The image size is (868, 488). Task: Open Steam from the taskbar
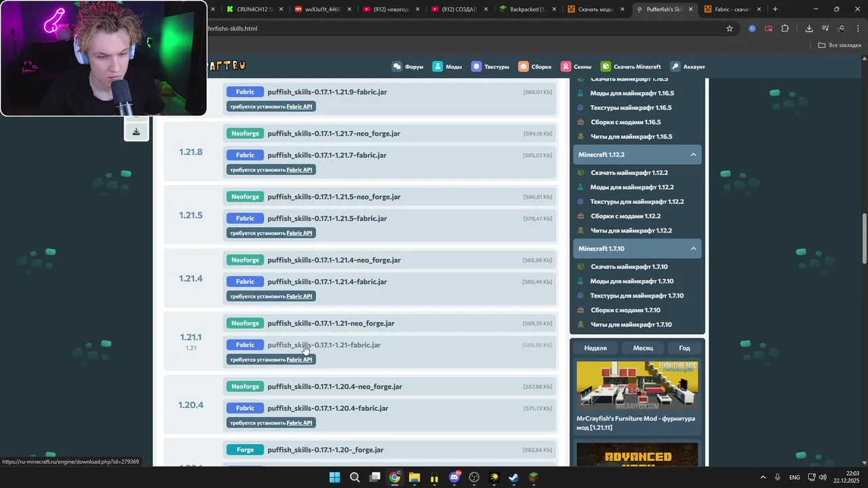point(514,477)
